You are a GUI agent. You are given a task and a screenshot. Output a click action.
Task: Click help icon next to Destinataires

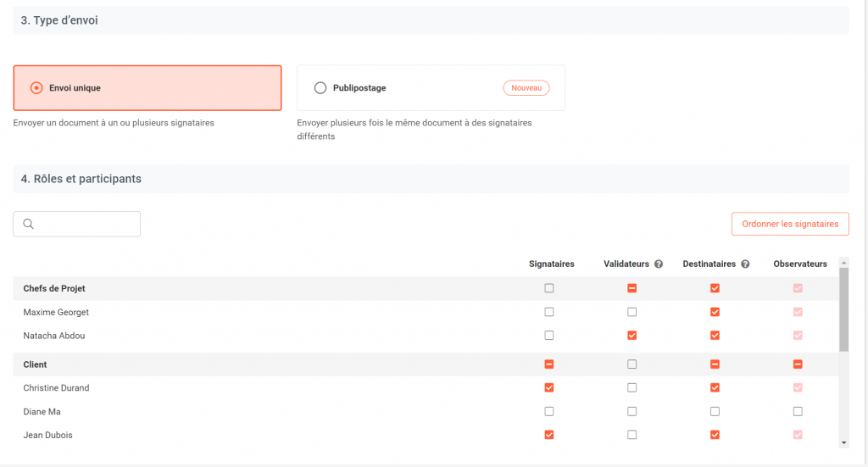tap(745, 264)
